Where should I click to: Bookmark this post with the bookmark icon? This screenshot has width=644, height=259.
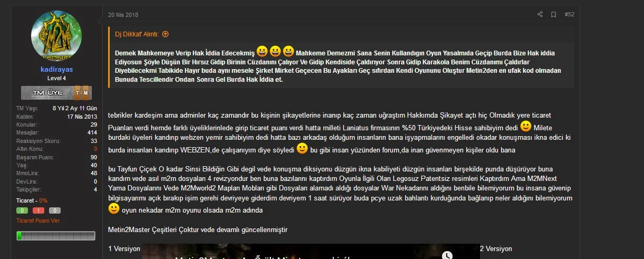tap(554, 14)
